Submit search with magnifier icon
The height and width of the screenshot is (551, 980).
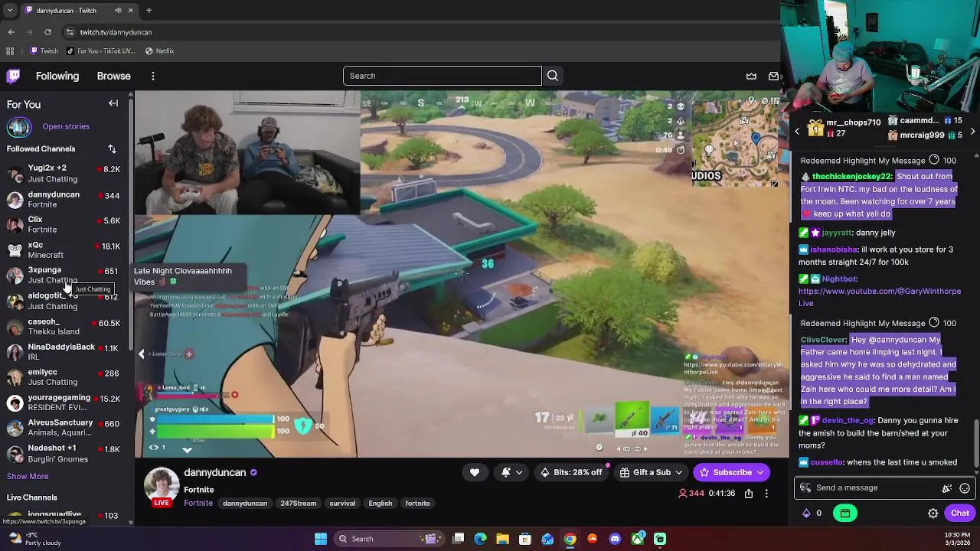(x=553, y=76)
